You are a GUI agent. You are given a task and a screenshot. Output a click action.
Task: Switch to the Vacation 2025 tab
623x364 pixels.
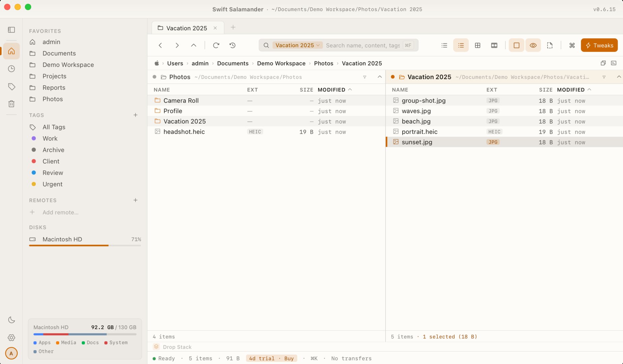pyautogui.click(x=186, y=28)
